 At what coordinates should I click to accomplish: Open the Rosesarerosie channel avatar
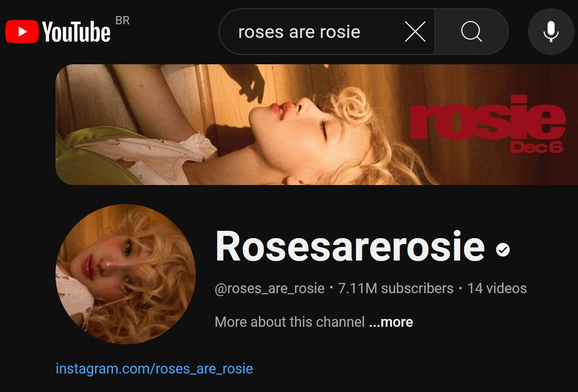tap(125, 275)
